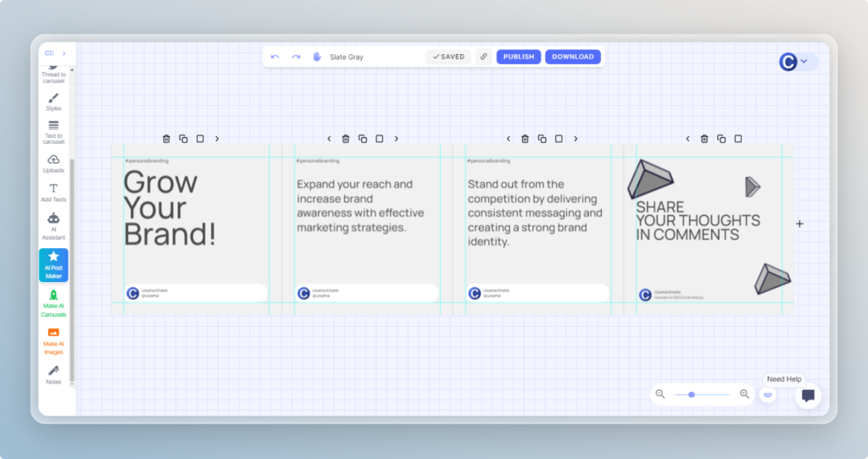The height and width of the screenshot is (459, 868).
Task: Select AI Post Maker in sidebar
Action: pyautogui.click(x=53, y=264)
